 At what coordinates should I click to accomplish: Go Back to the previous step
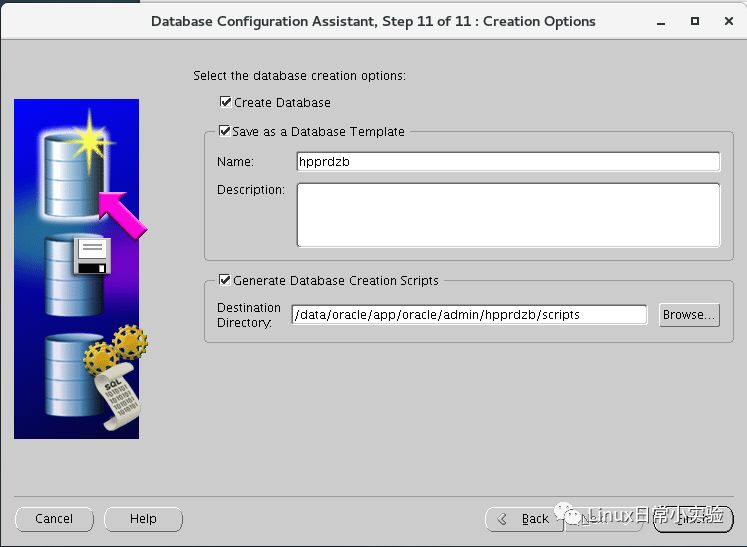click(524, 519)
